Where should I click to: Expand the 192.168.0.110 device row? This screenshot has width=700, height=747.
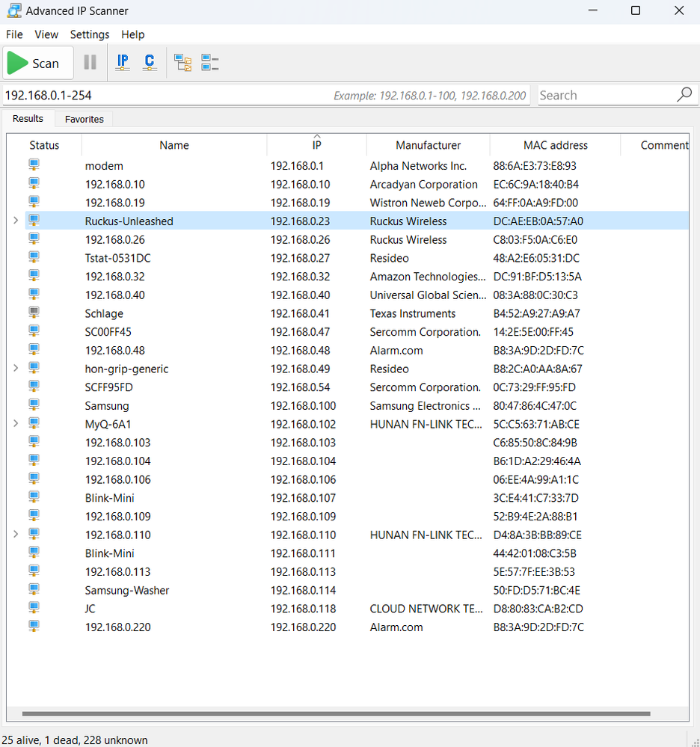pos(16,535)
